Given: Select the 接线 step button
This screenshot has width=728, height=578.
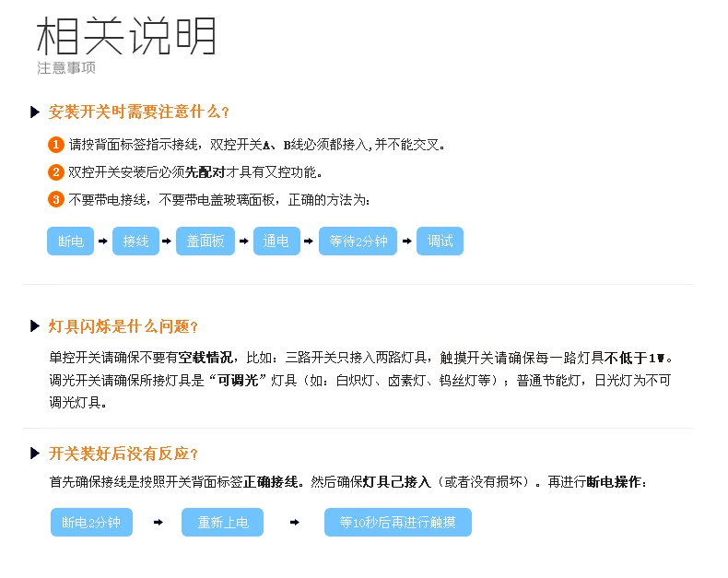Looking at the screenshot, I should [135, 242].
